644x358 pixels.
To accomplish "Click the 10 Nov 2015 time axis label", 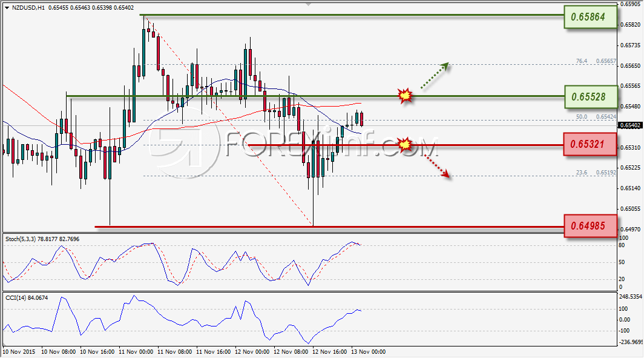I will [19, 352].
